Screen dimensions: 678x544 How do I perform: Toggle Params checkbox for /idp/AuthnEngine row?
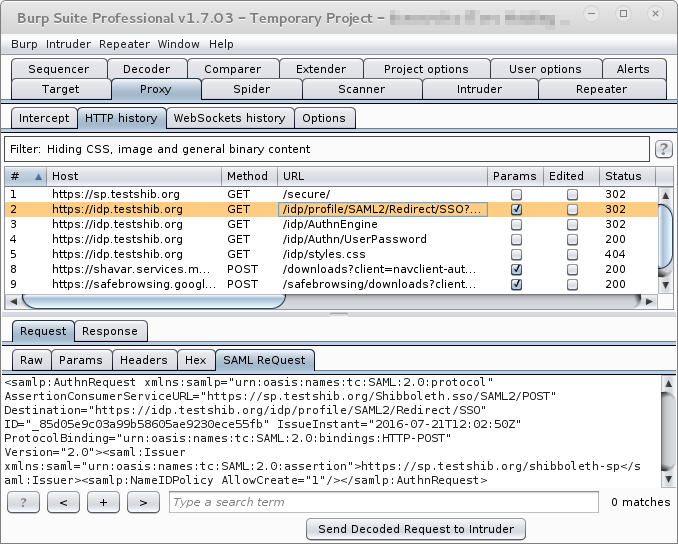point(516,224)
